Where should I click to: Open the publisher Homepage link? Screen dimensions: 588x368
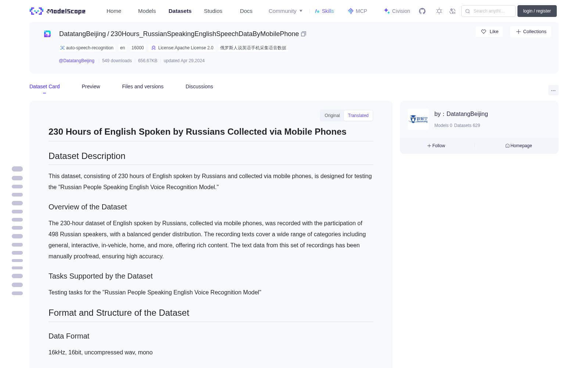(519, 146)
